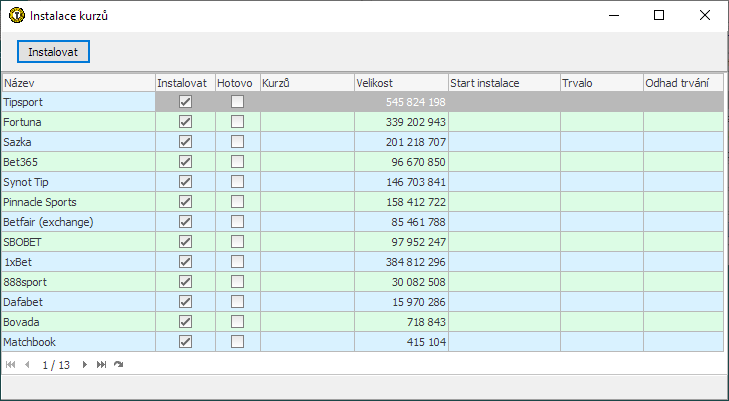Tick Hotovo checkbox for SBOBET

pos(238,242)
